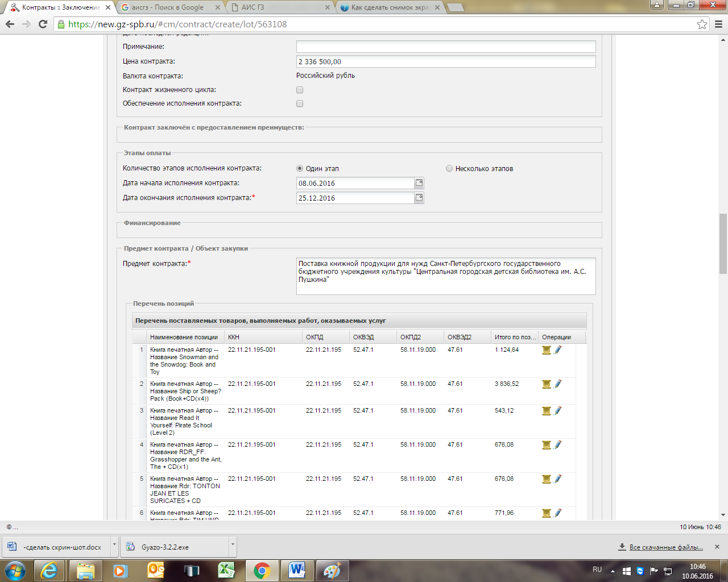
Task: Expand the Контракт заключён с предоставлением преимуществ section
Action: (x=214, y=127)
